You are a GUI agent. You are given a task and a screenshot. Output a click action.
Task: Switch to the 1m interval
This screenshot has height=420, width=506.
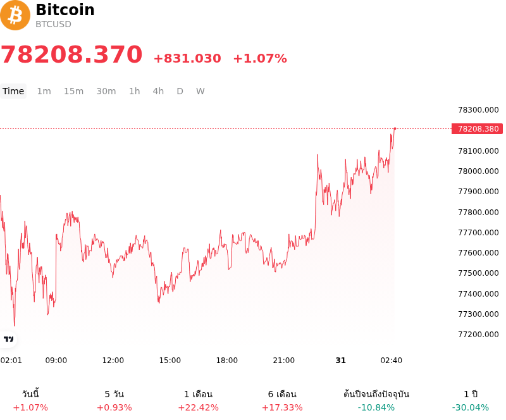44,91
